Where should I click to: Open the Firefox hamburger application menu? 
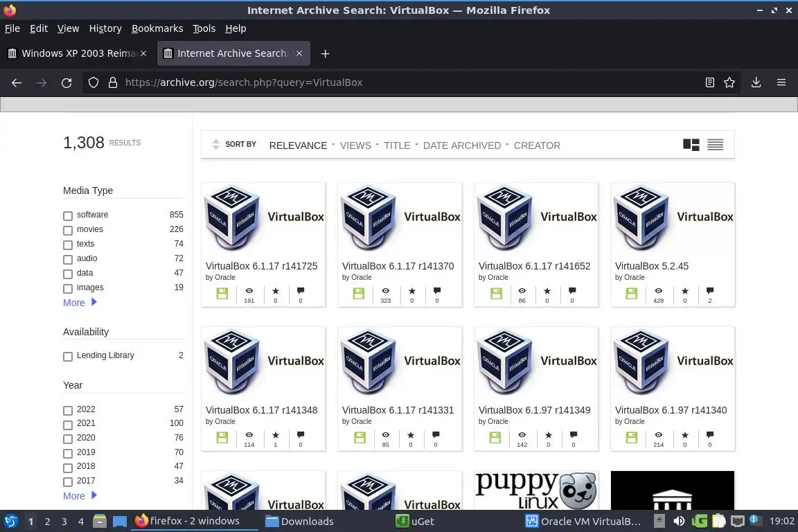781,82
